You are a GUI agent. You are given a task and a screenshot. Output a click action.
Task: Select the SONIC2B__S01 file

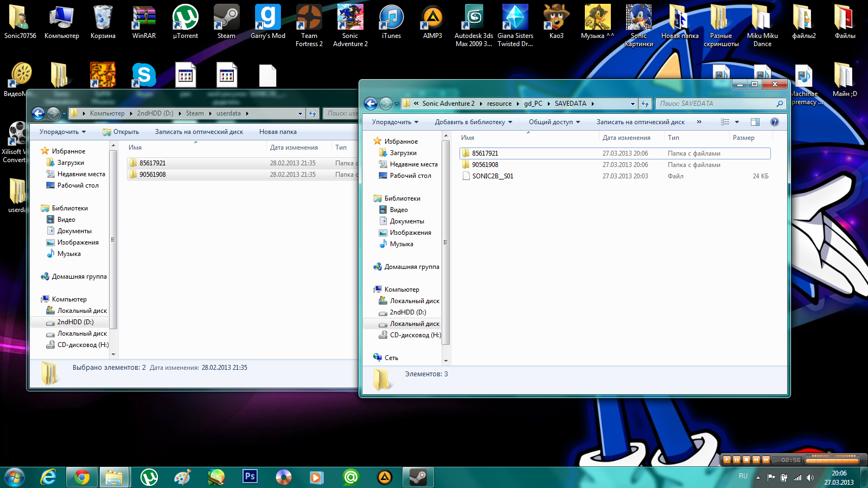pyautogui.click(x=615, y=176)
